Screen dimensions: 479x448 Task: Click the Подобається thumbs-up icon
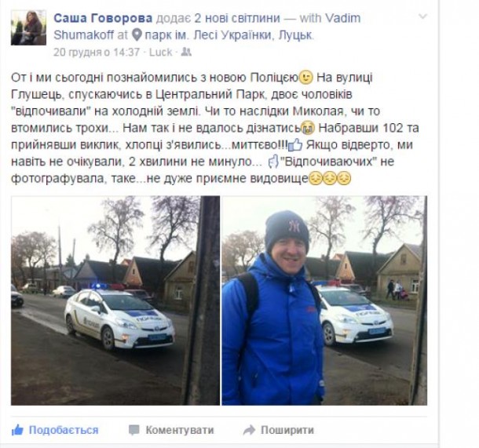[x=17, y=430]
